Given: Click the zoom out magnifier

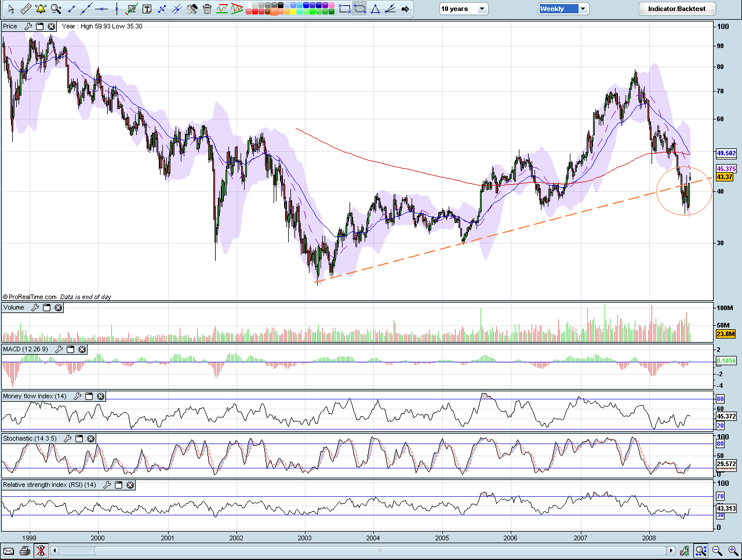Looking at the screenshot, I should click(x=717, y=551).
